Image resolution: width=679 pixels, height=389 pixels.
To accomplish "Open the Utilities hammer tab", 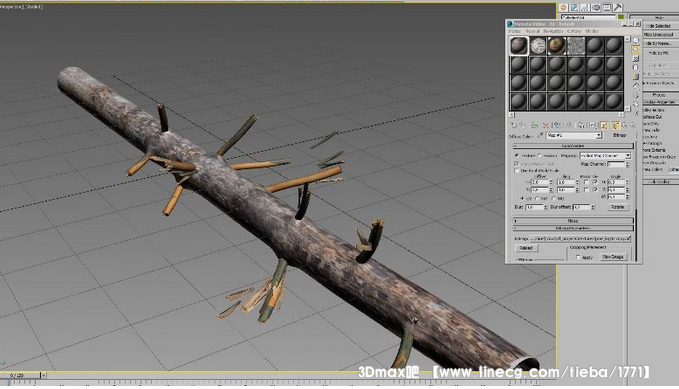I will pos(618,7).
